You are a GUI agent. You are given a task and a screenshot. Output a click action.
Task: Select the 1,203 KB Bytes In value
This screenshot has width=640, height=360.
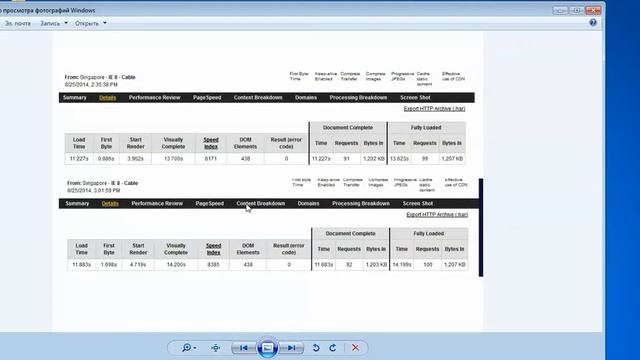376,265
